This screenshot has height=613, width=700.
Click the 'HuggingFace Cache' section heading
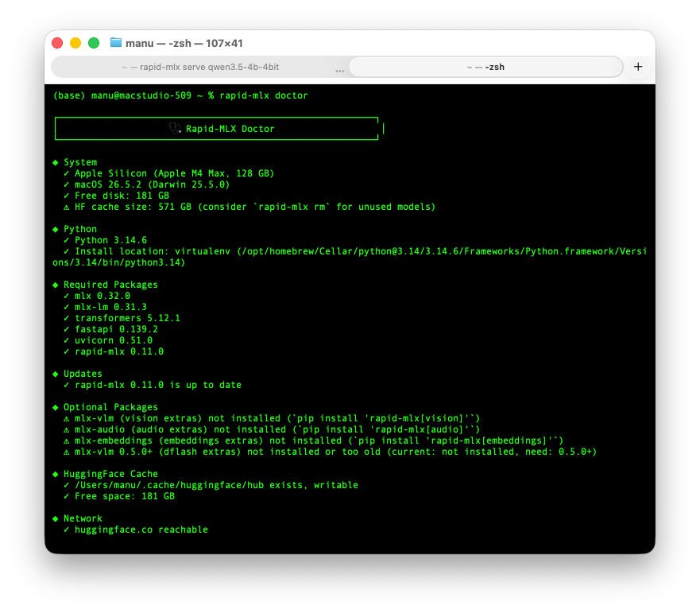[x=110, y=474]
